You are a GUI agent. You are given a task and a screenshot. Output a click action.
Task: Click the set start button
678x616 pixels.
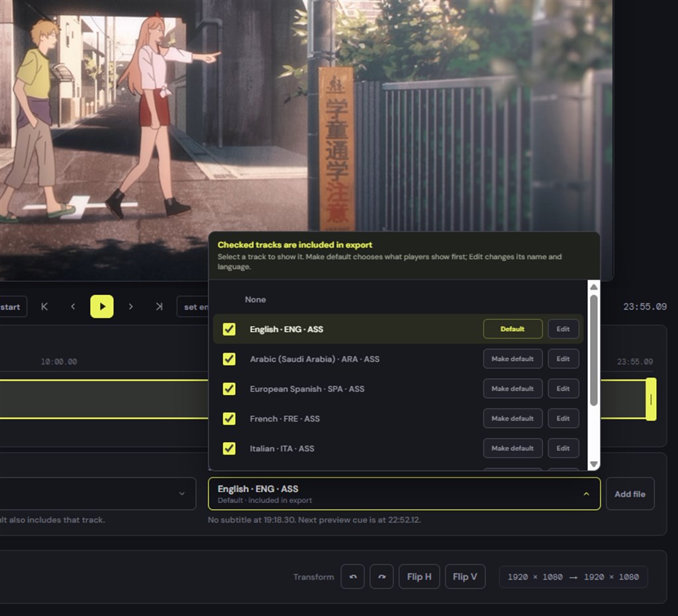(x=13, y=307)
